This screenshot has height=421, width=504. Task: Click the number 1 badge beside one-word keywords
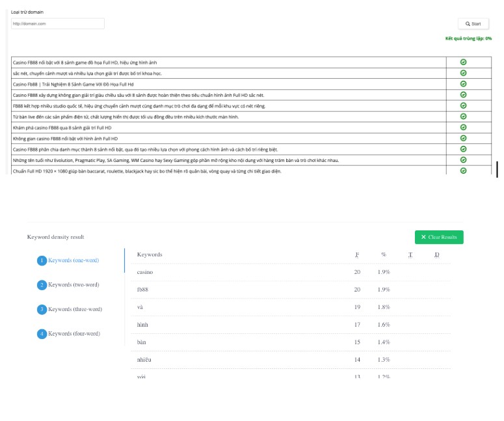(42, 260)
